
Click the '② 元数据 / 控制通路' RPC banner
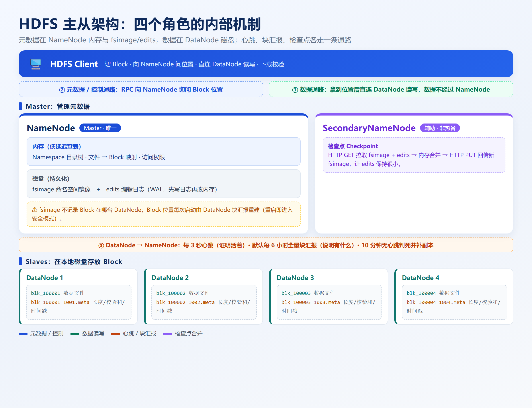[141, 89]
